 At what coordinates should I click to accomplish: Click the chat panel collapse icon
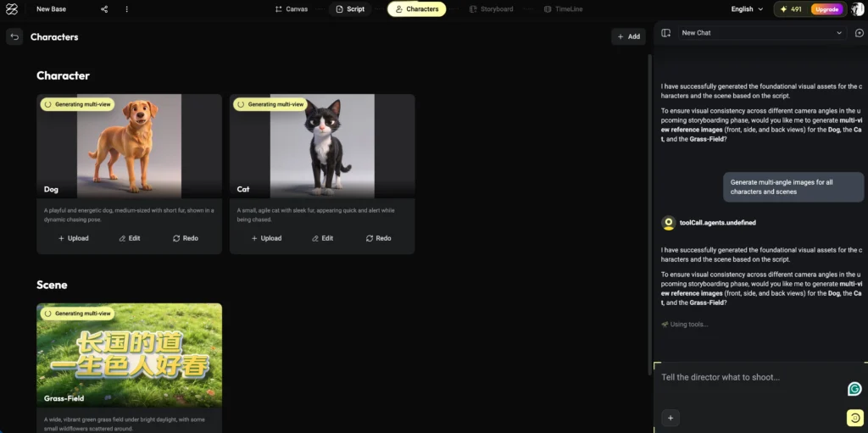pyautogui.click(x=666, y=33)
